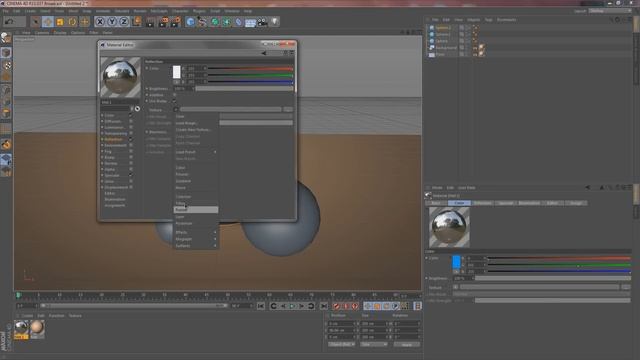Click Go to Start in the timeline controls
640x360 pixels.
[x=261, y=306]
